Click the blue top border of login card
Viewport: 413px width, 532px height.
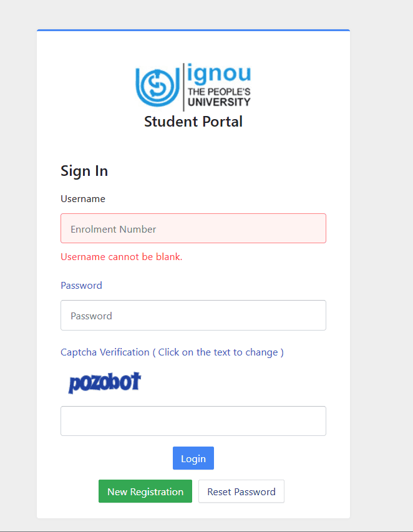click(193, 30)
